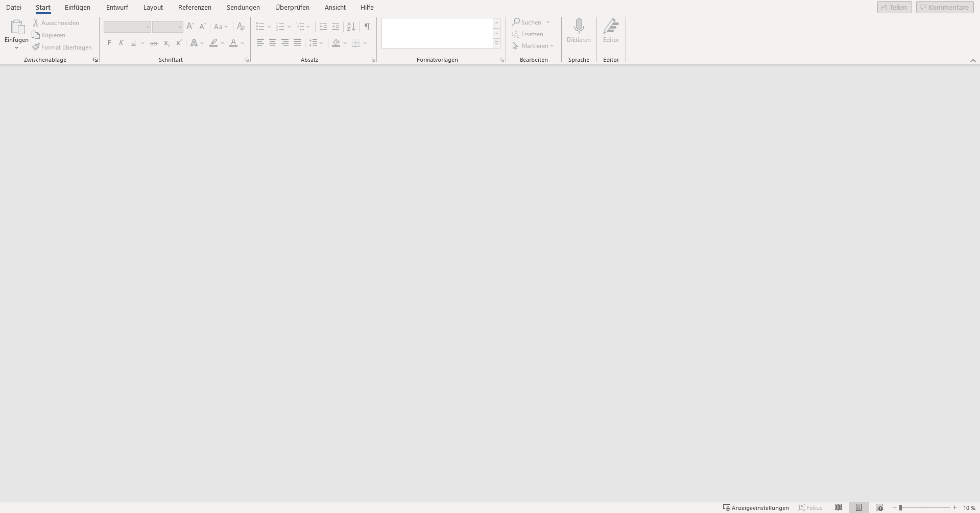
Task: Open the font size dropdown
Action: (179, 27)
